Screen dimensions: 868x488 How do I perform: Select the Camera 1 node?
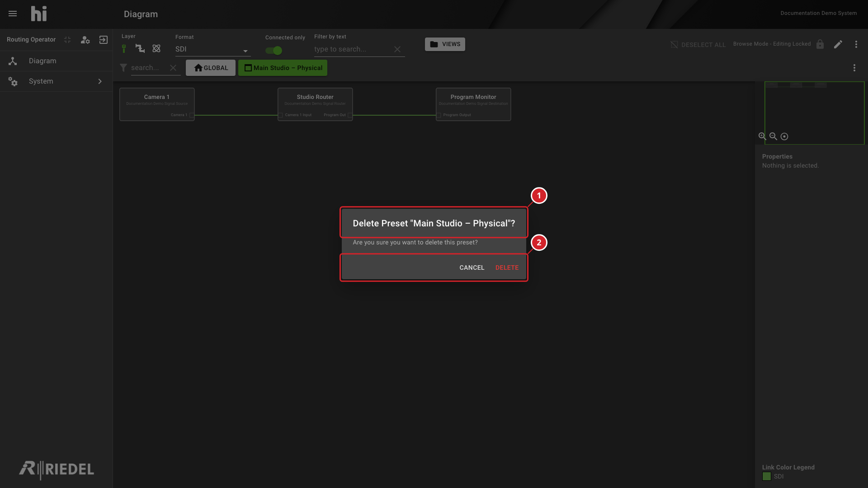point(157,104)
